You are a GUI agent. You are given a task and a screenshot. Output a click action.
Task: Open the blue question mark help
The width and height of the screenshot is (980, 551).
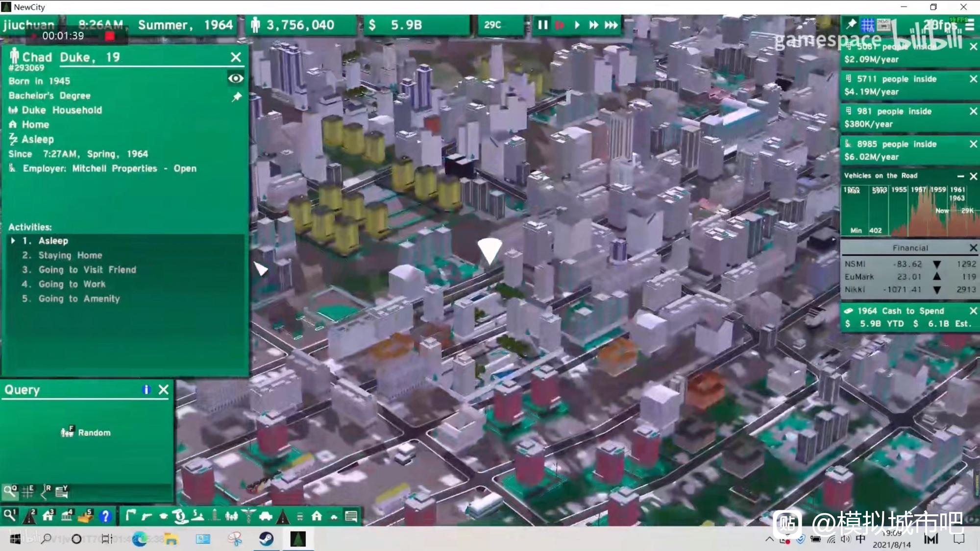(x=105, y=516)
